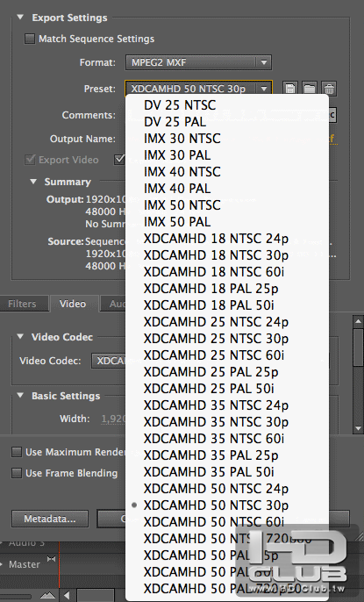364x602 pixels.
Task: Enable Match Sequence Settings checkbox
Action: point(30,39)
